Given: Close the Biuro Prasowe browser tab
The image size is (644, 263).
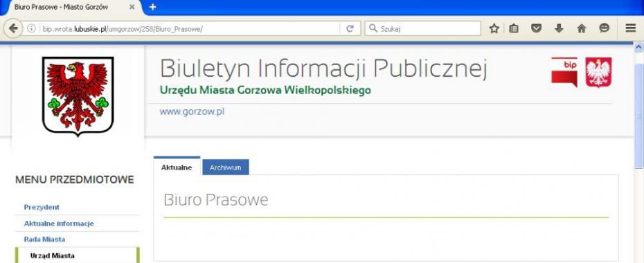Looking at the screenshot, I should click(132, 7).
